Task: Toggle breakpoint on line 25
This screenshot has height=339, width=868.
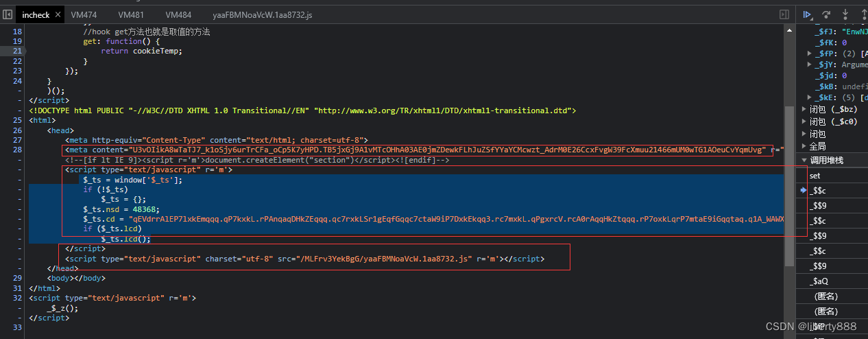Action: point(18,120)
